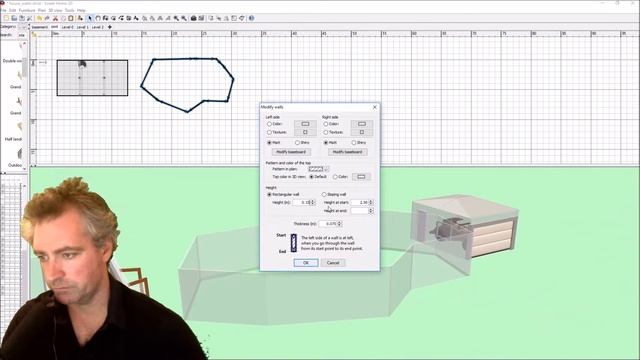Select Left side Color radio button

[x=269, y=124]
